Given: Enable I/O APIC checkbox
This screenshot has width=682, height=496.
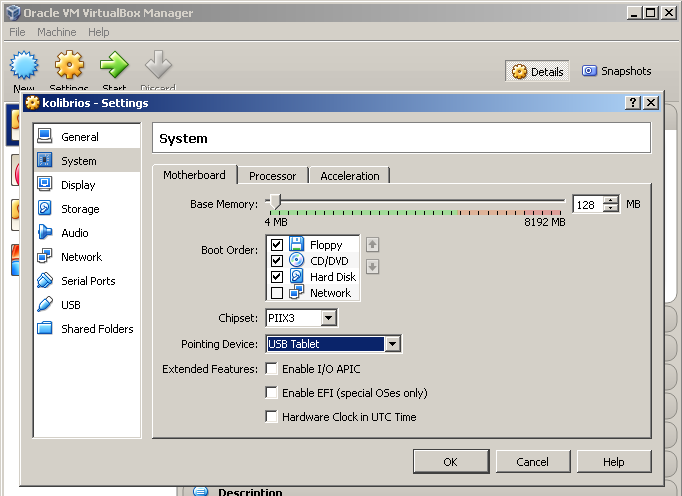Looking at the screenshot, I should coord(271,369).
